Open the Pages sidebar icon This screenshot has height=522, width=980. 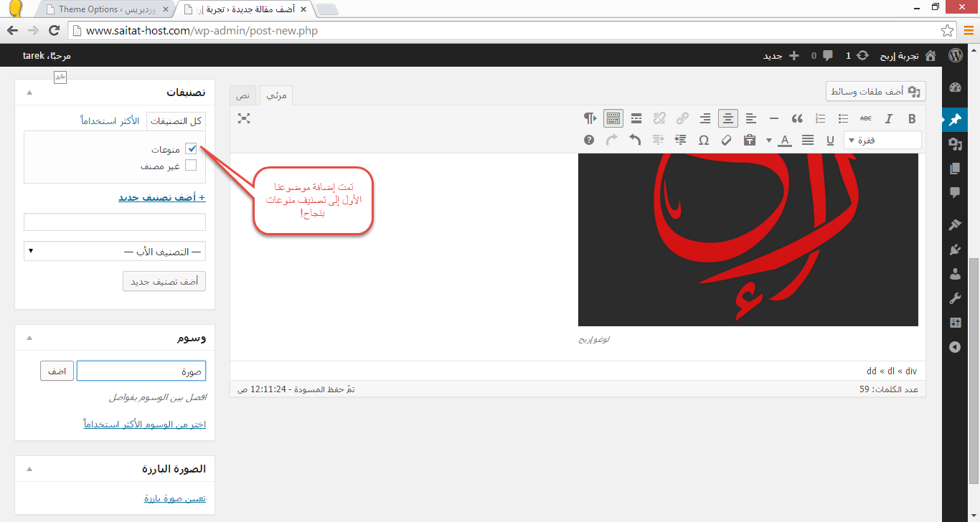[x=955, y=169]
